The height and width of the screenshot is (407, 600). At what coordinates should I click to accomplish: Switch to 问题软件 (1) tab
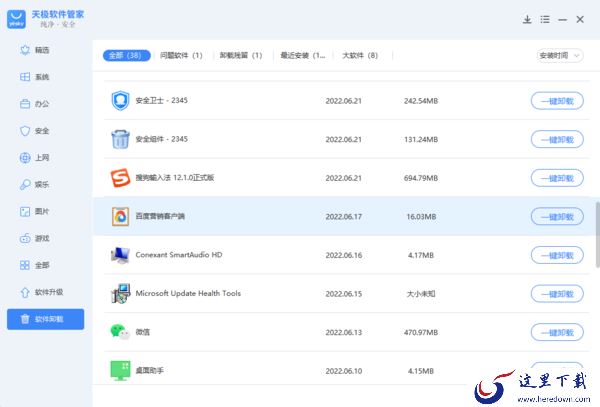[x=181, y=55]
